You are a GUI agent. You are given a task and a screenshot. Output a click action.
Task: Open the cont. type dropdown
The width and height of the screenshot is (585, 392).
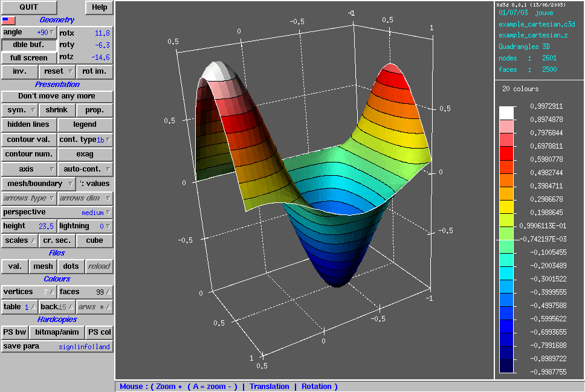[x=85, y=140]
